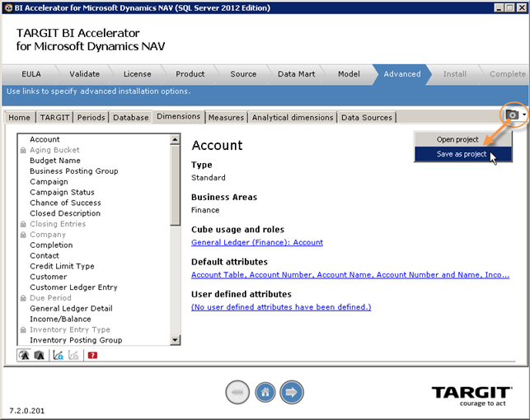Viewport: 530px width, 420px height.
Task: Click the highlighted Advanced wizard step
Action: [402, 74]
